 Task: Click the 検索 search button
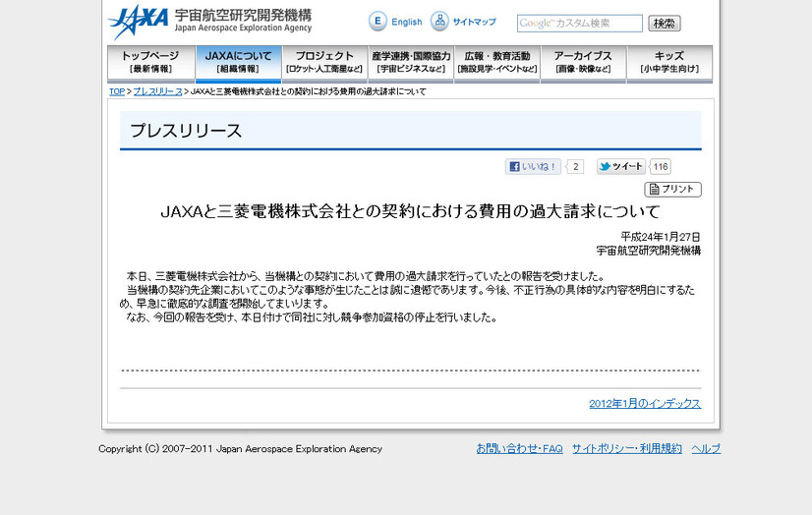click(x=665, y=24)
